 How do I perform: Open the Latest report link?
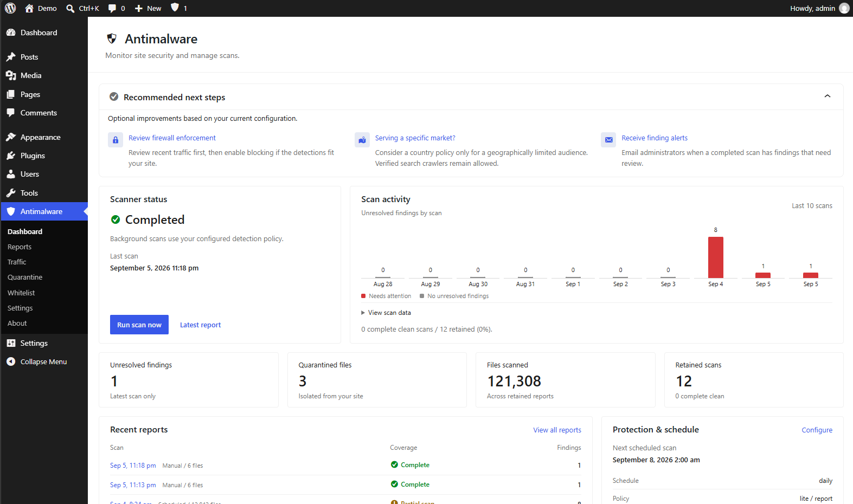[200, 325]
